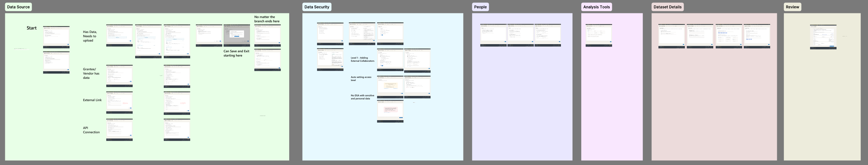Select the frame directly beside API Connection label
Viewport: 868px width, 165px height.
[x=119, y=130]
